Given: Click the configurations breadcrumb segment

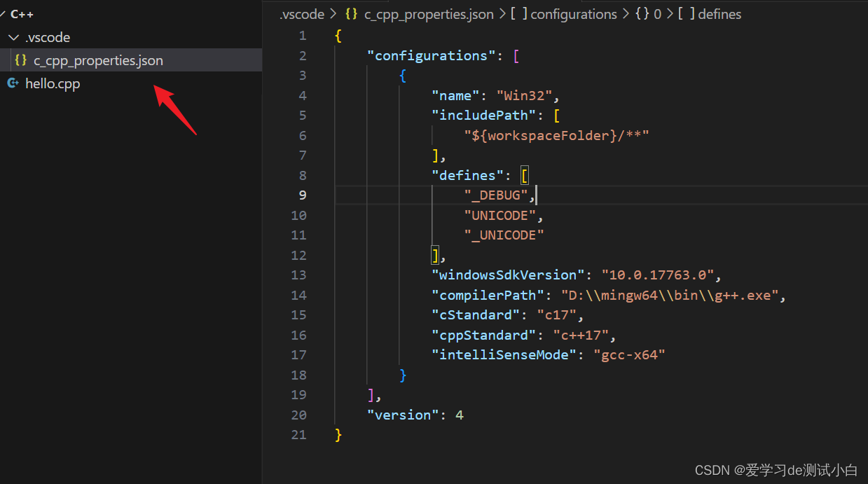Looking at the screenshot, I should [x=574, y=14].
